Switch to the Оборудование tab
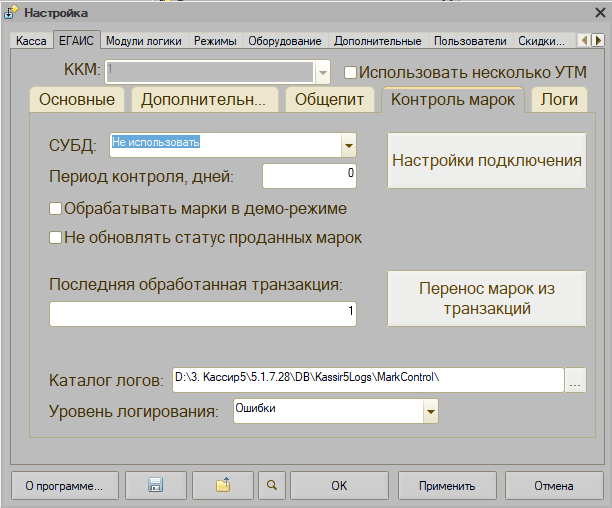The image size is (612, 508). (x=286, y=41)
